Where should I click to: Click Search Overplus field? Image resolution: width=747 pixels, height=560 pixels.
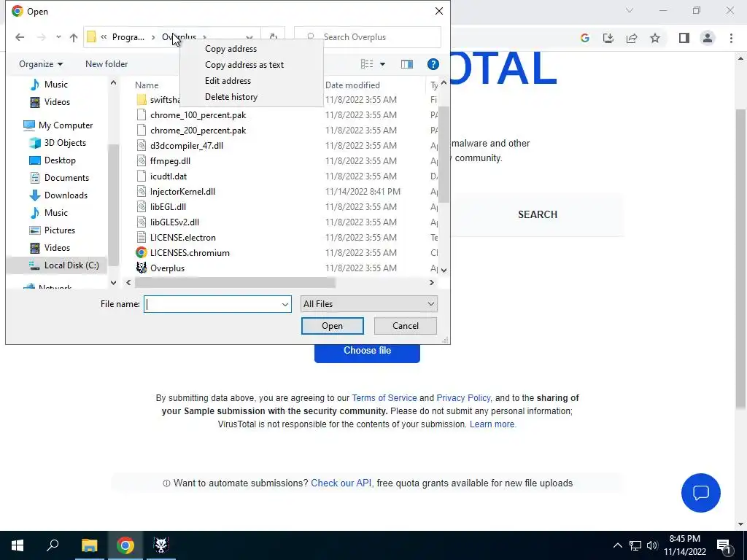pyautogui.click(x=368, y=37)
